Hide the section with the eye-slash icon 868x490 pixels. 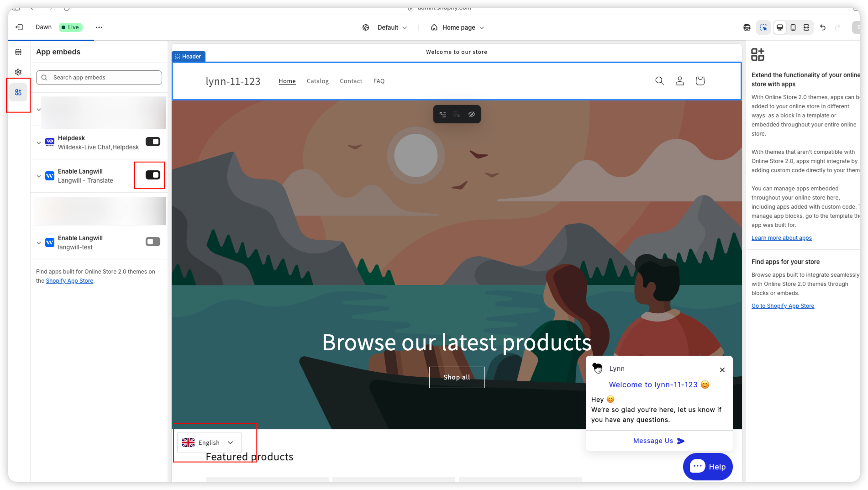[472, 114]
